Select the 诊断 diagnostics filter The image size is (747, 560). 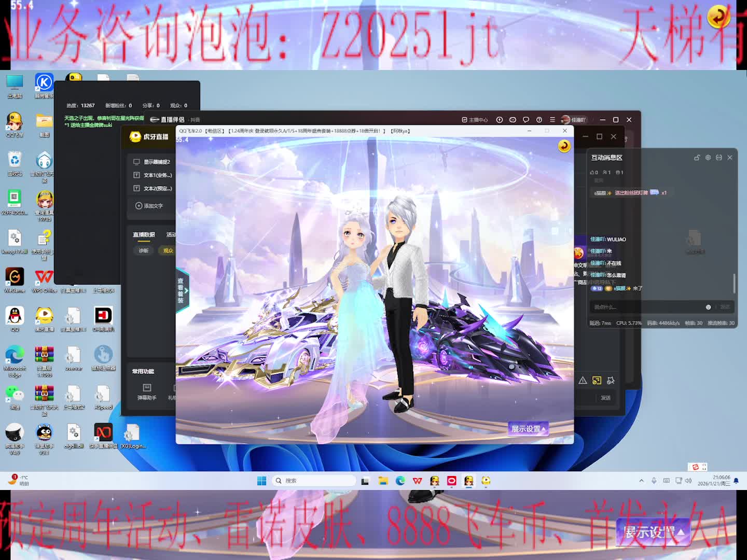click(144, 250)
